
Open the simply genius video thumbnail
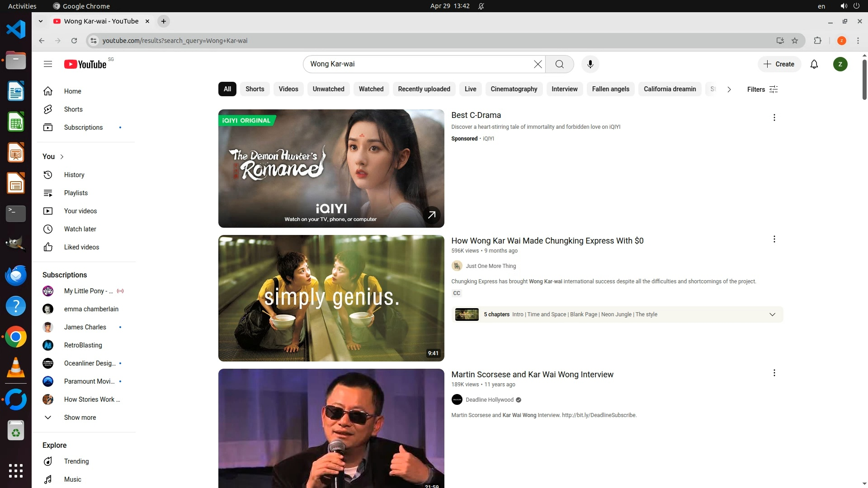pos(331,298)
